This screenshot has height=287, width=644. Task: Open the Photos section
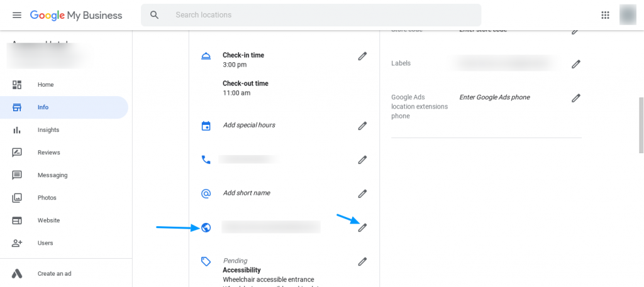(47, 198)
